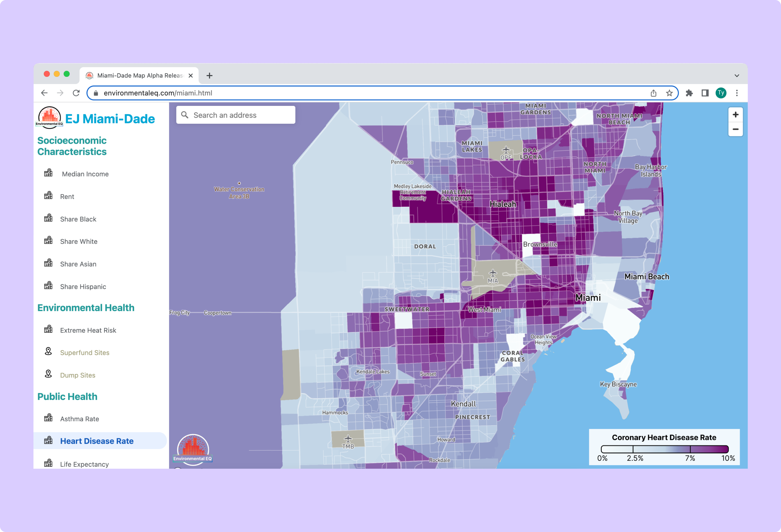Select the Asthma Rate layer
Image resolution: width=781 pixels, height=532 pixels.
point(79,419)
